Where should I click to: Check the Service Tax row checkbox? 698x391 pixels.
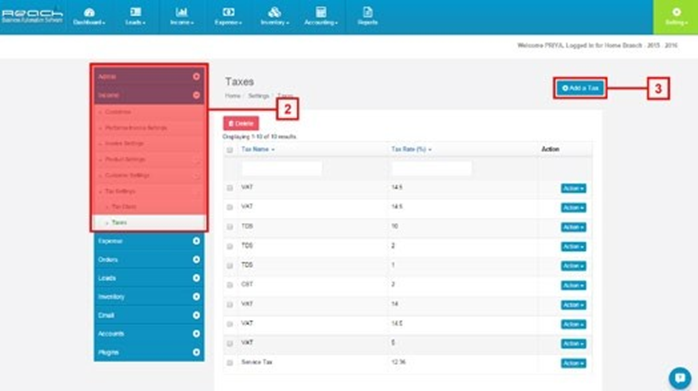pos(230,363)
